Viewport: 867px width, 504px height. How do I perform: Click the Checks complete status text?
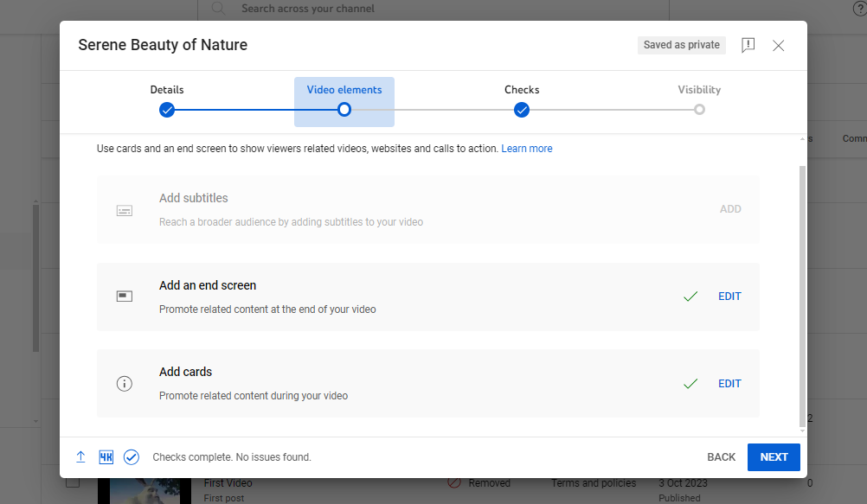coord(232,457)
